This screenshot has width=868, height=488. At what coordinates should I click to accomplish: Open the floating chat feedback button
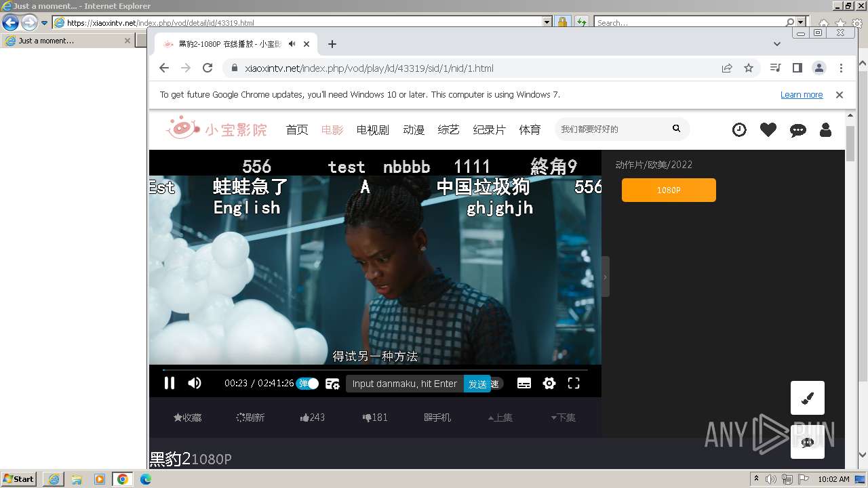point(808,442)
